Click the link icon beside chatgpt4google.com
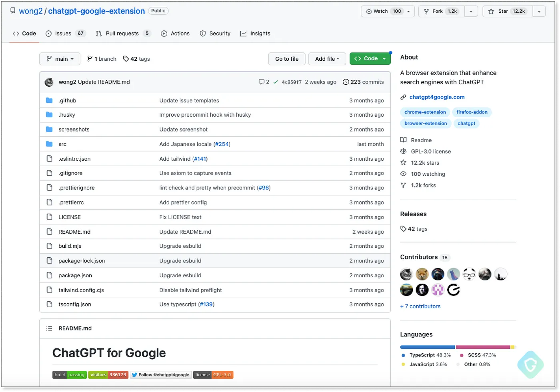Screen dimensions: 560x392 click(403, 97)
